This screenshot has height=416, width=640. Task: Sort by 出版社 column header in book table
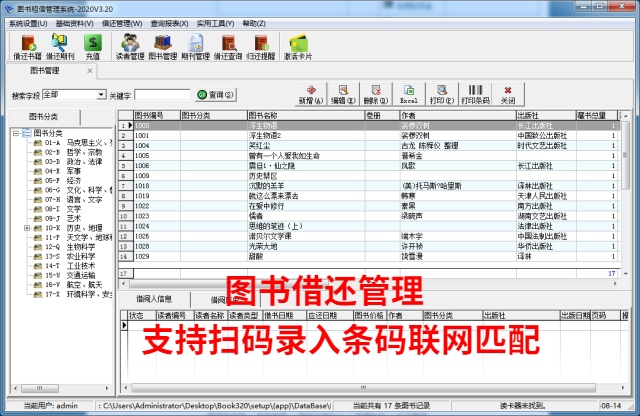546,116
